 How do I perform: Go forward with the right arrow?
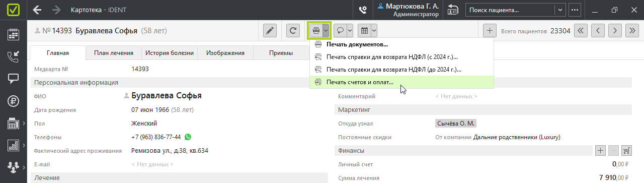[56, 10]
